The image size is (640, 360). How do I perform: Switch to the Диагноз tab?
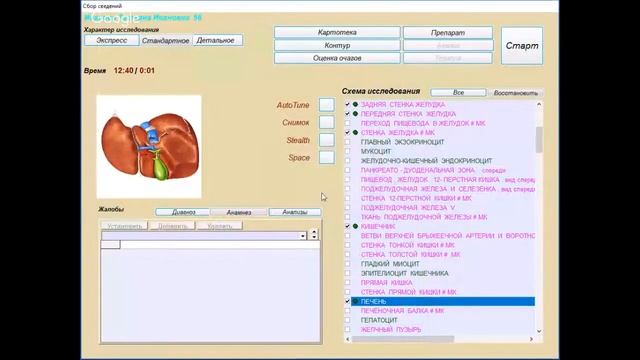183,212
